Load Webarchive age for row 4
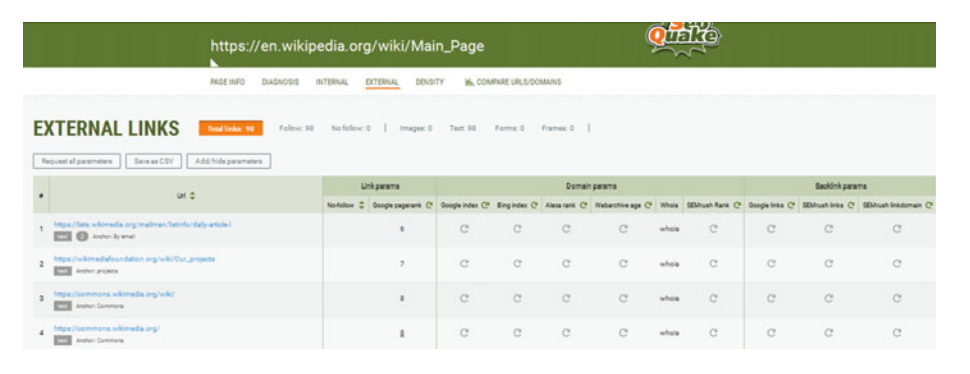The image size is (970, 374). pyautogui.click(x=623, y=333)
